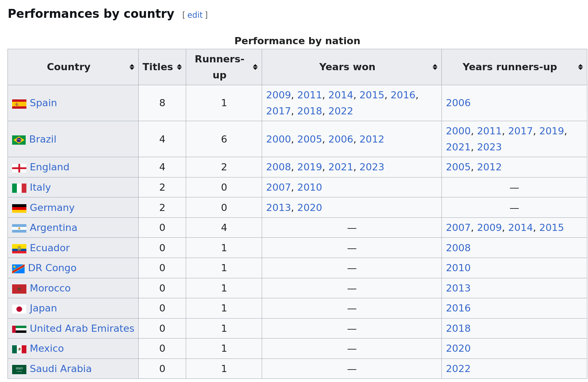The height and width of the screenshot is (382, 588).
Task: Select Argentina's runners-up count 4
Action: (x=224, y=228)
